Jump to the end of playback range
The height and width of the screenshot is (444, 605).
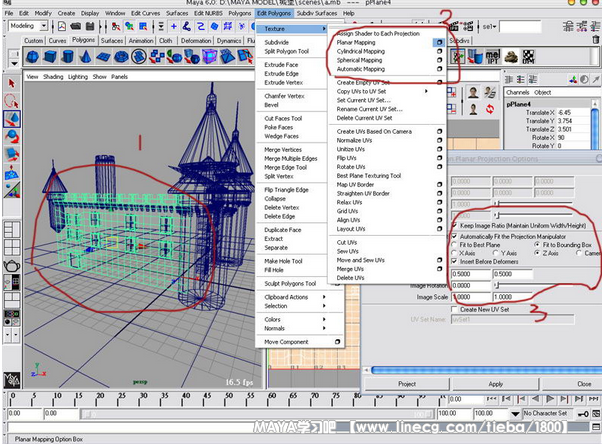point(593,399)
